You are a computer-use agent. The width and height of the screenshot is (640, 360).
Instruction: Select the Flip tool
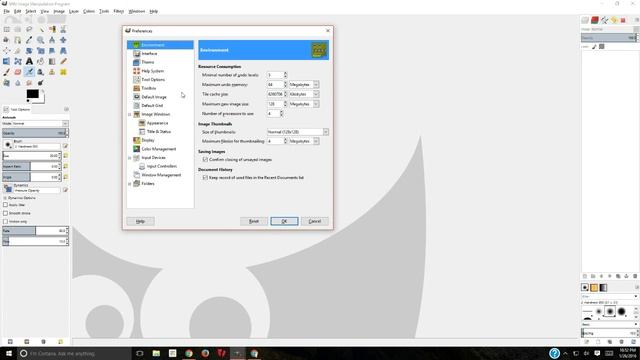pyautogui.click(x=7, y=61)
